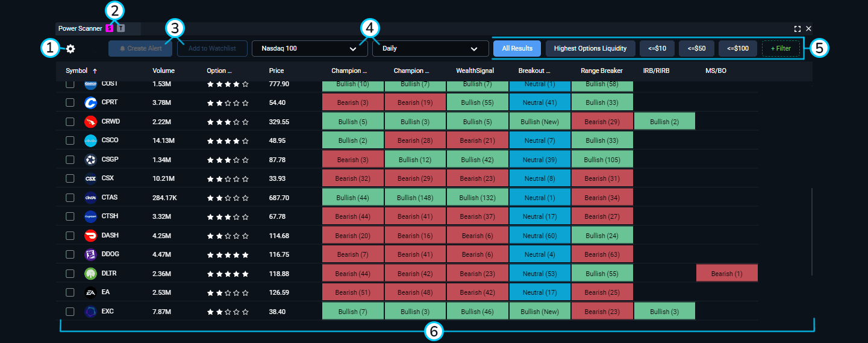Apply the <=$10 price filter
The height and width of the screenshot is (343, 868).
(657, 49)
